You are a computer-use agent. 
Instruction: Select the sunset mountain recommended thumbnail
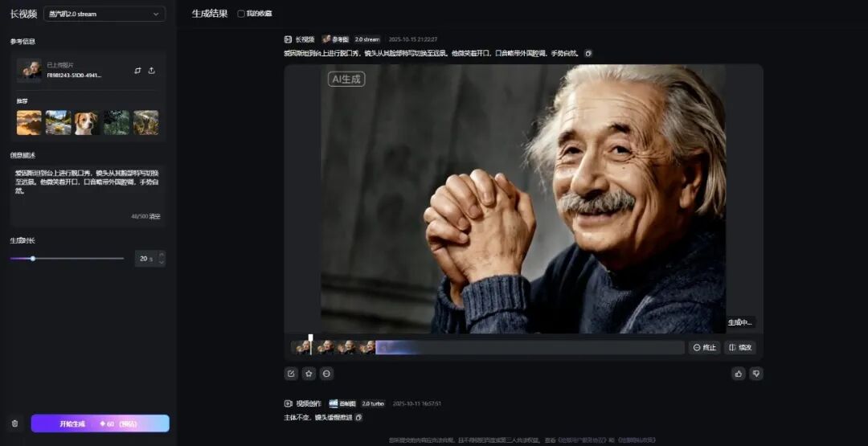click(29, 122)
